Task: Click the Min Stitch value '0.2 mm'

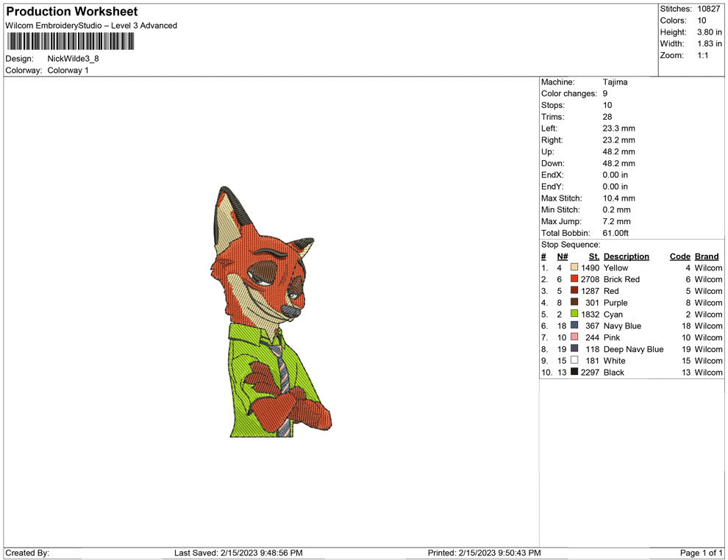Action: coord(616,209)
